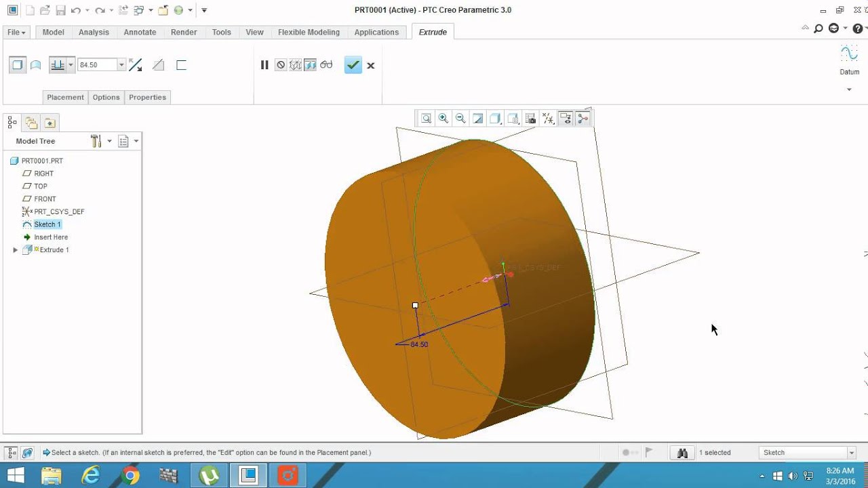Click the Refit view icon

tap(426, 119)
